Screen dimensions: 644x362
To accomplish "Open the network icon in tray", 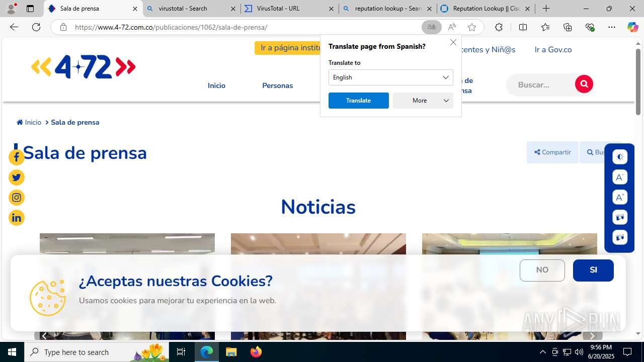I will pyautogui.click(x=567, y=352).
